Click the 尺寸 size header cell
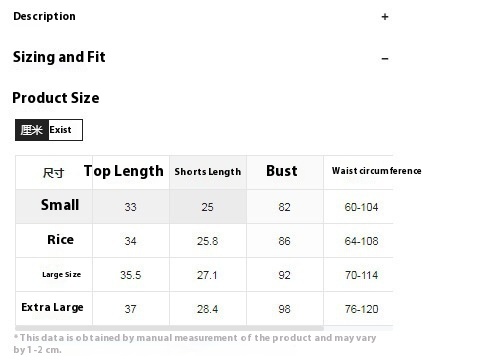The height and width of the screenshot is (361, 498). [53, 173]
